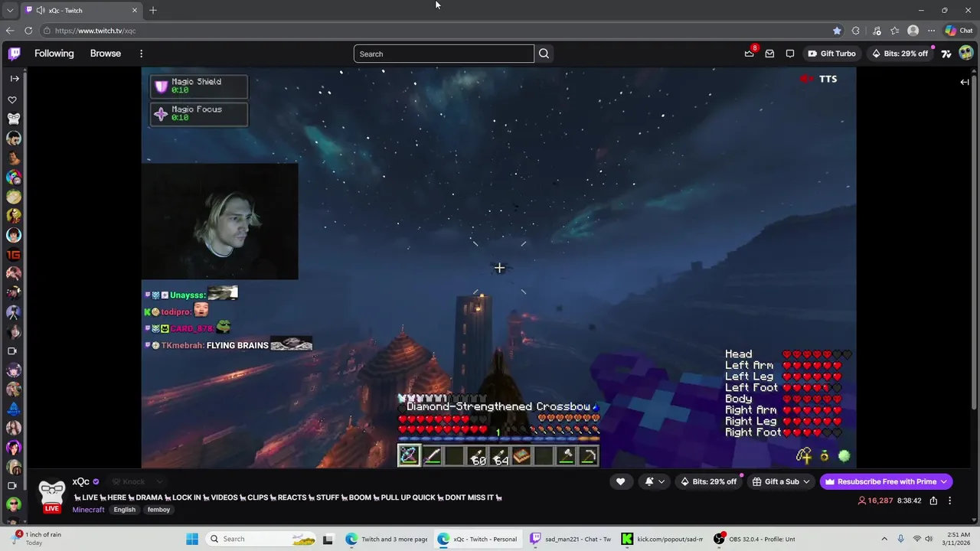The width and height of the screenshot is (980, 551).
Task: Click the English tag
Action: coord(124,510)
